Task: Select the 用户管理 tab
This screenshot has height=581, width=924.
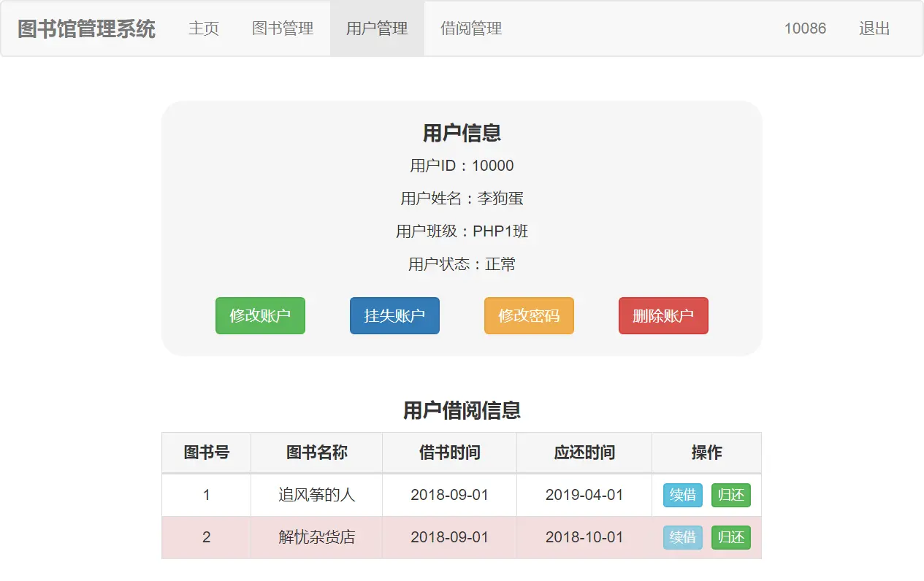Action: pos(376,29)
